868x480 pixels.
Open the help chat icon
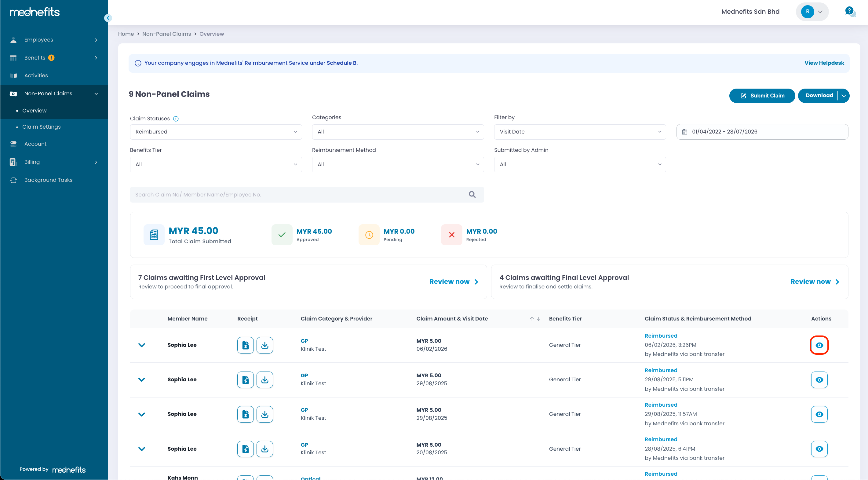(x=850, y=12)
